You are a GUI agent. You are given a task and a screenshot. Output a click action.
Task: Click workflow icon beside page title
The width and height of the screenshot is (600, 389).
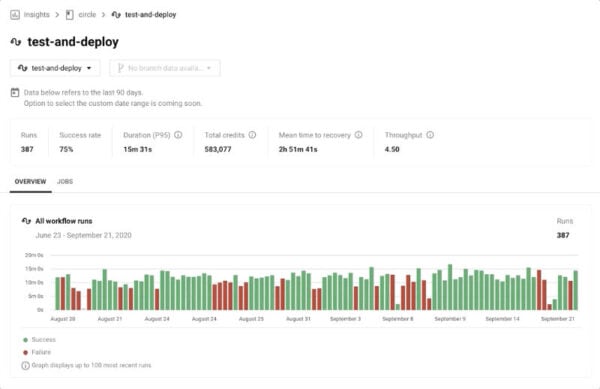(x=16, y=42)
